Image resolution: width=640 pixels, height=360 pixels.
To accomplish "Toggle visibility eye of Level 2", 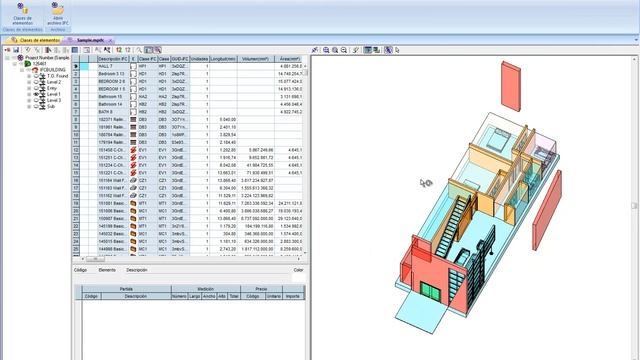I will 36,82.
